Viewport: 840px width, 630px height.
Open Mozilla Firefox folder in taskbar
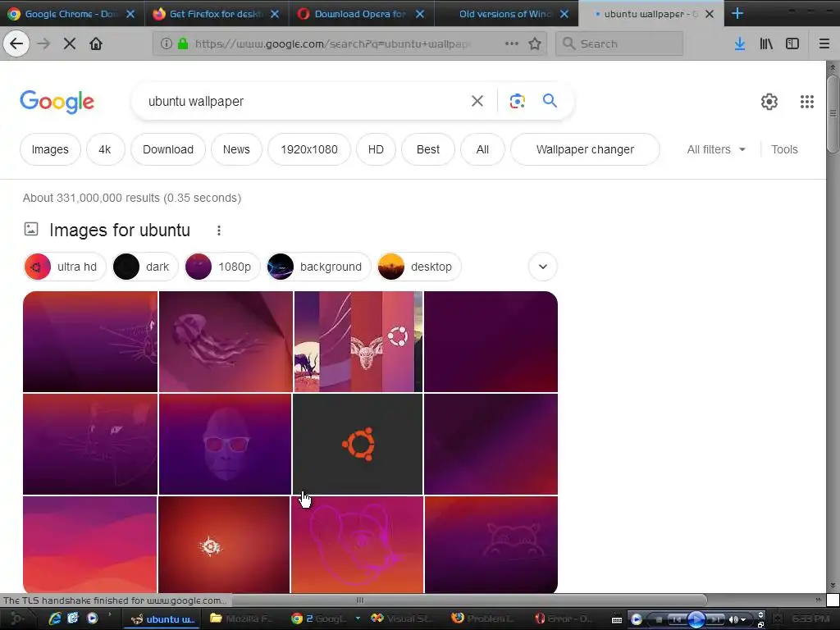click(x=242, y=619)
